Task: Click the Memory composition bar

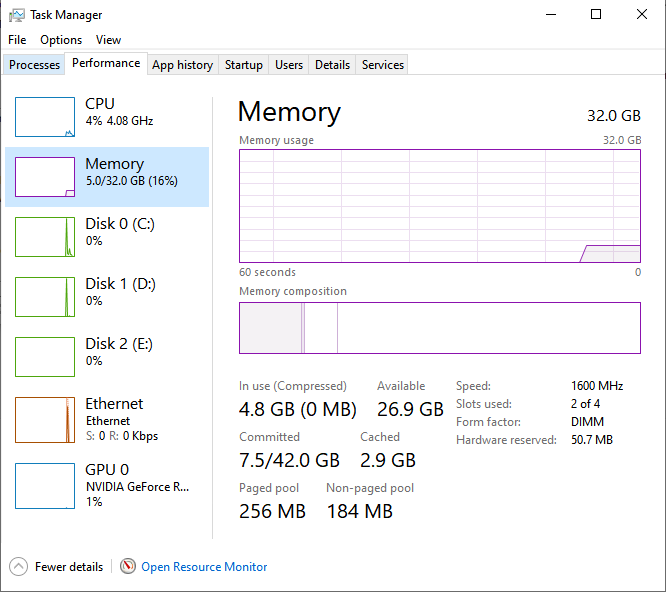Action: pos(439,328)
